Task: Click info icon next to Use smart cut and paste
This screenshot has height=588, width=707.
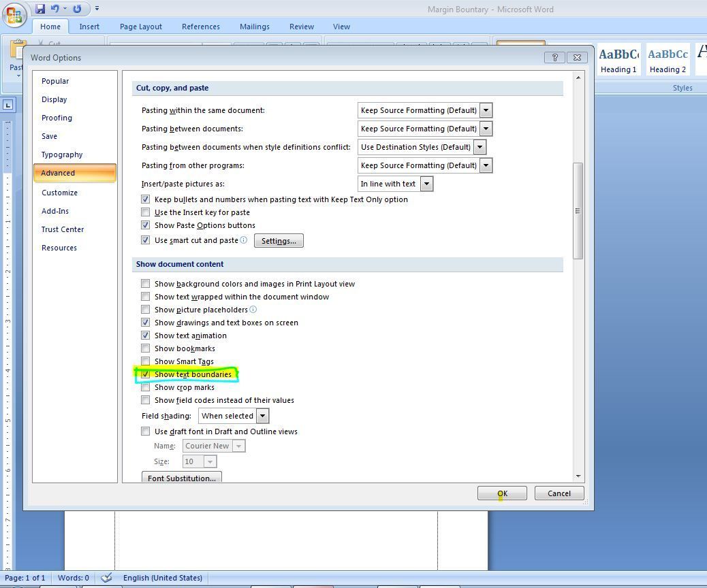Action: pos(244,240)
